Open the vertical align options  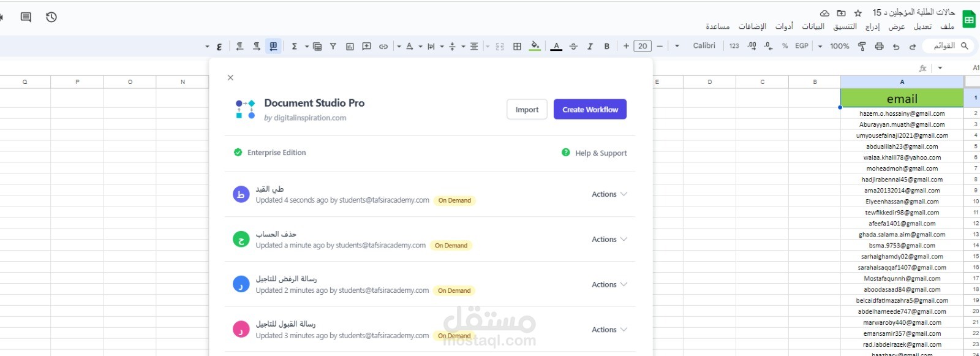click(x=453, y=46)
